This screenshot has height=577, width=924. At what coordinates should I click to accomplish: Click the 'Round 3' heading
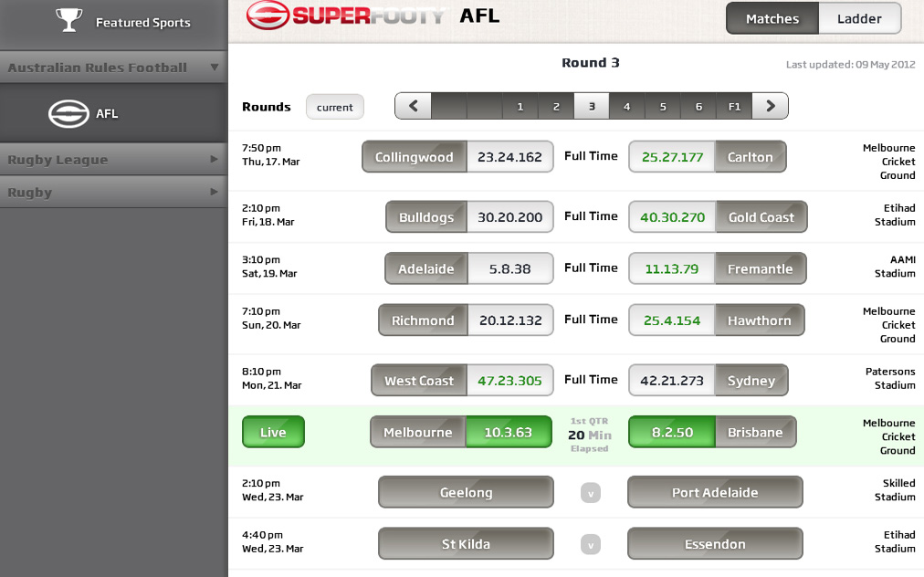click(x=591, y=62)
